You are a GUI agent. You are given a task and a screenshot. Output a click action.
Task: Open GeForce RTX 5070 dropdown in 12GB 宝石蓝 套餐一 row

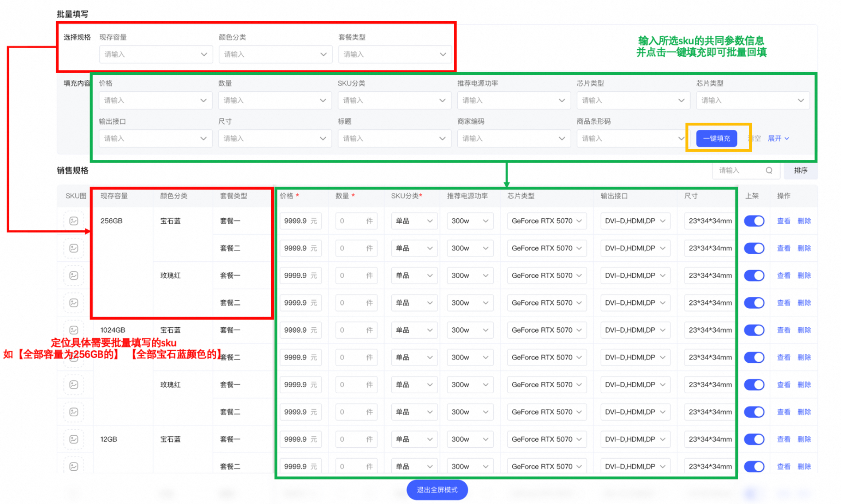click(547, 439)
